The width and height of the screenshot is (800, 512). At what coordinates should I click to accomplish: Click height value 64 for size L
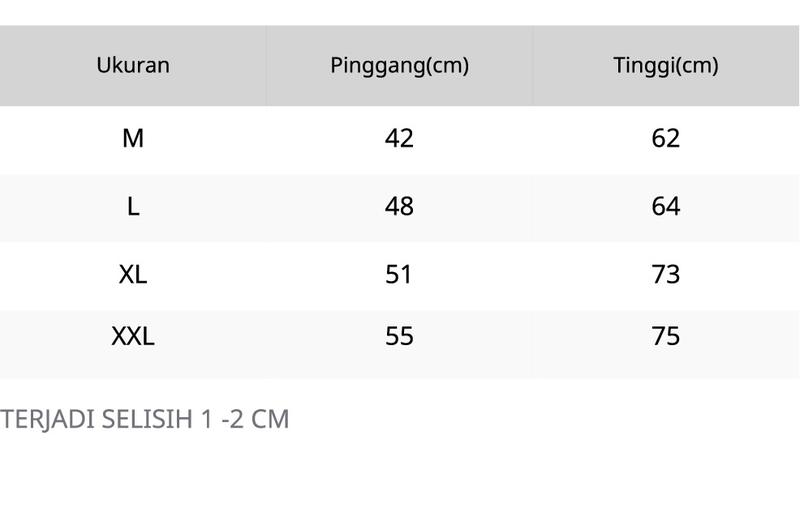[666, 207]
